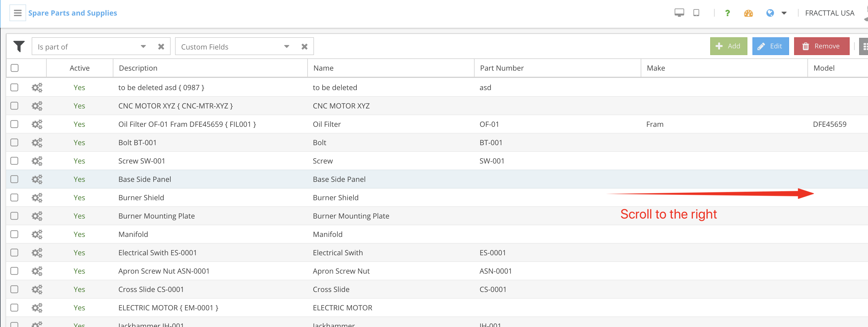
Task: Sort by the Part Number column header
Action: (502, 68)
